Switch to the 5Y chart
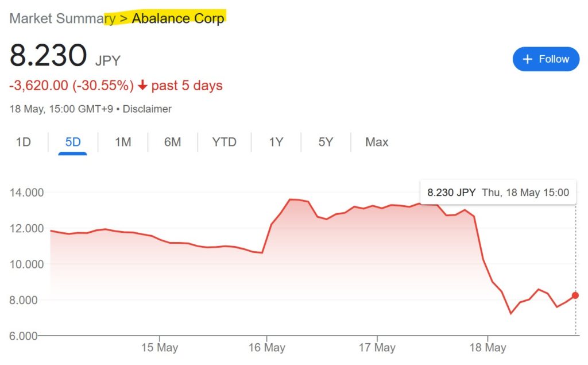The height and width of the screenshot is (365, 588). tap(324, 142)
